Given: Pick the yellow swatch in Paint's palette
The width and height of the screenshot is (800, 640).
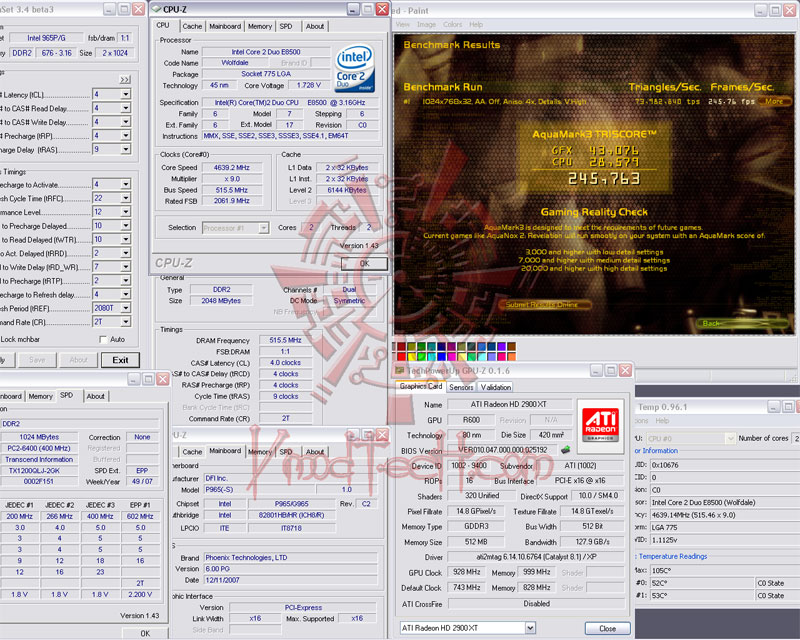Looking at the screenshot, I should click(x=411, y=356).
